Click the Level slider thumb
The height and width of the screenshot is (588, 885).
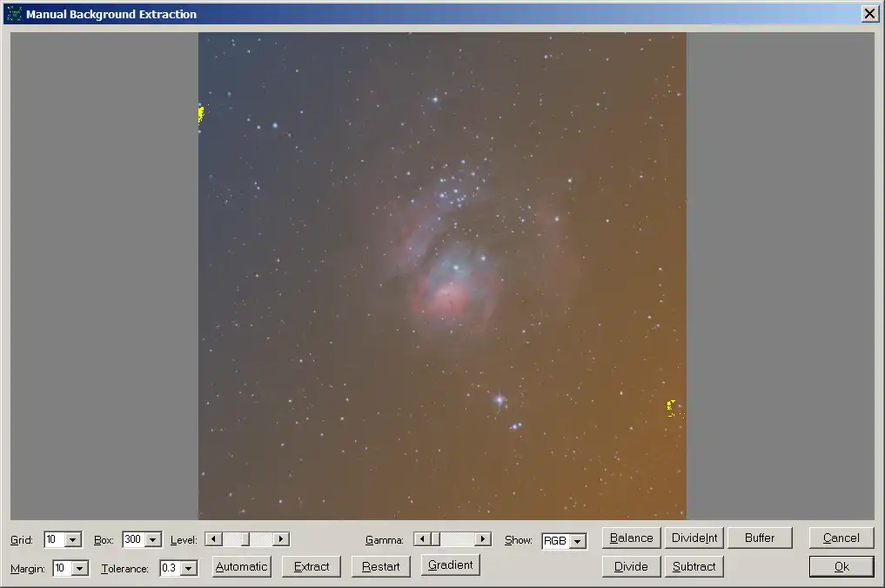pyautogui.click(x=245, y=539)
